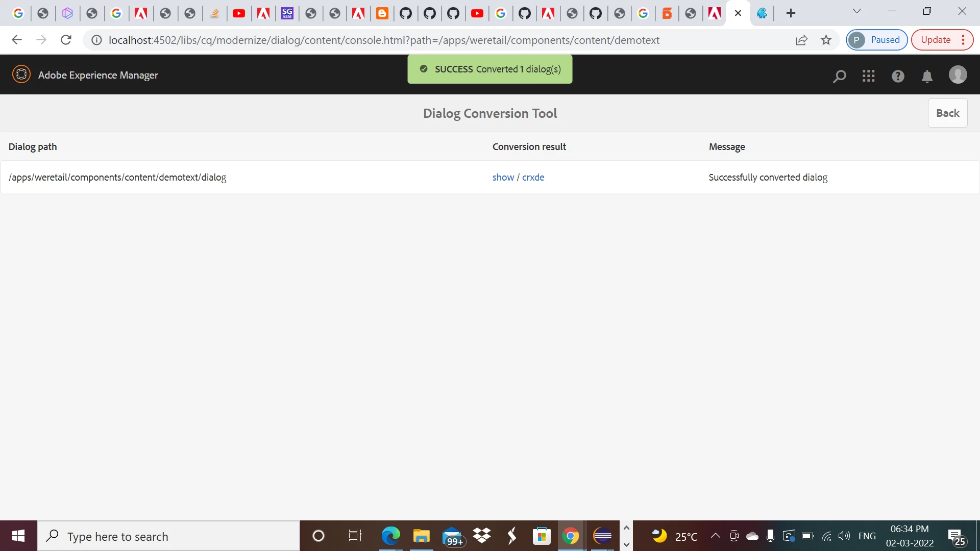Expand the system tray hidden icons arrow
This screenshot has height=551, width=980.
pos(715,536)
